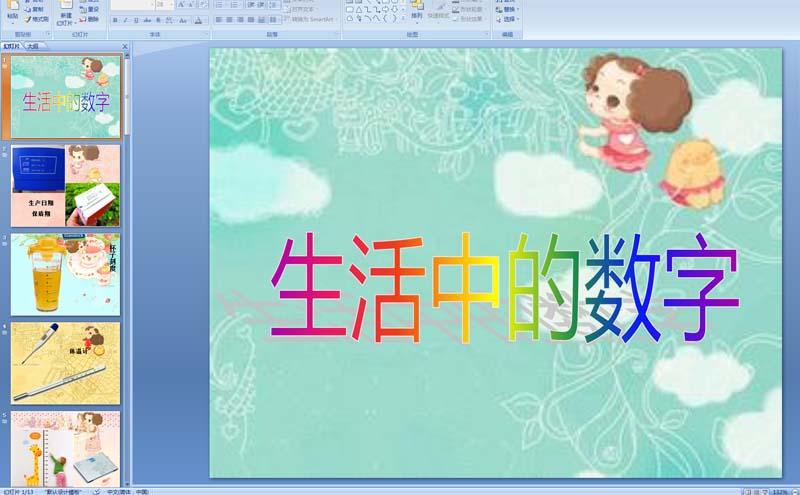This screenshot has height=495, width=800.
Task: Switch to Outline (大纲) pane tab
Action: click(x=33, y=46)
